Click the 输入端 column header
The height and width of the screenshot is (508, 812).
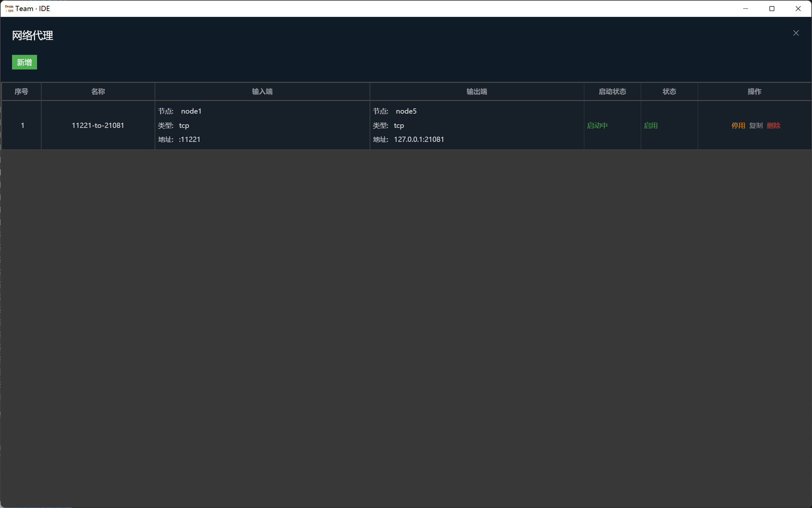(262, 92)
